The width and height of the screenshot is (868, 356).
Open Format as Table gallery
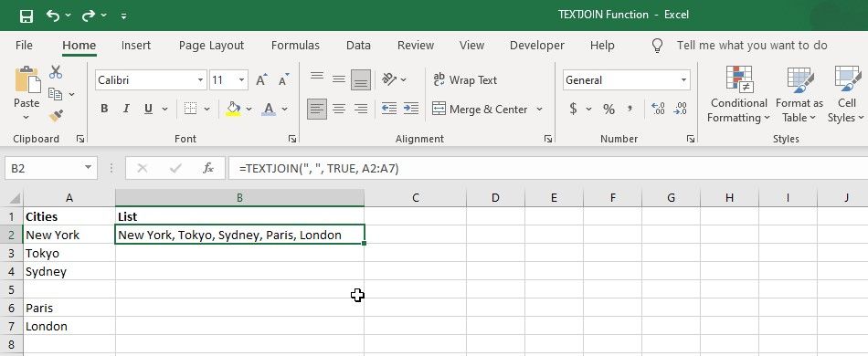pos(799,95)
